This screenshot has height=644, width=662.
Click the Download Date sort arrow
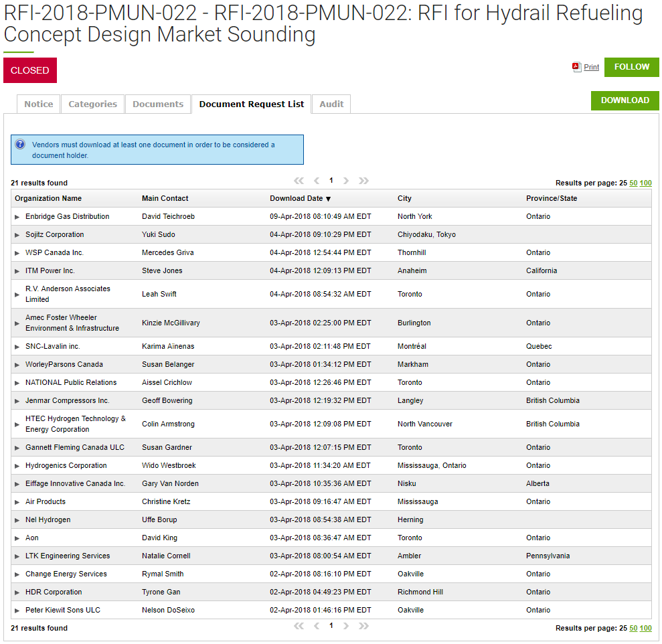tap(328, 199)
